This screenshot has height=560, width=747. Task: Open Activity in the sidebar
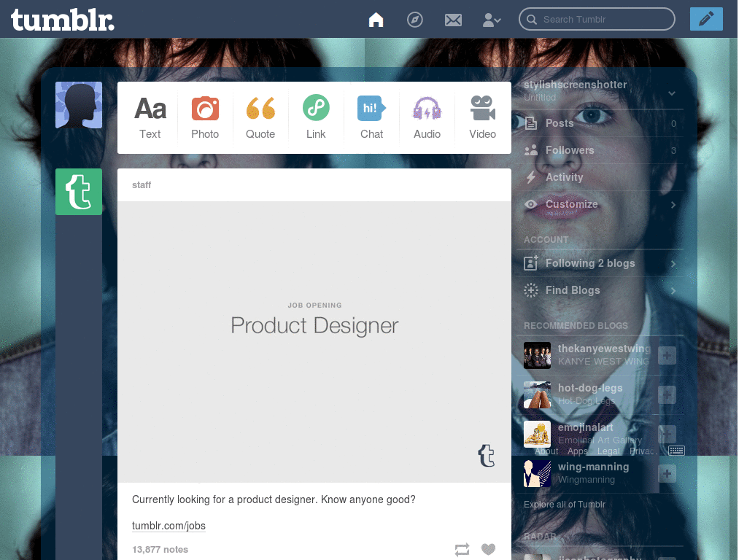[600, 177]
